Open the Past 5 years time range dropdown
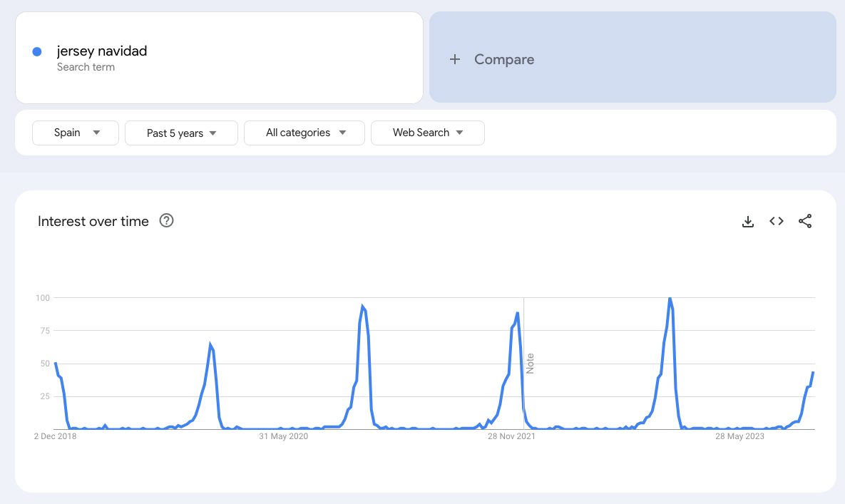 point(180,133)
